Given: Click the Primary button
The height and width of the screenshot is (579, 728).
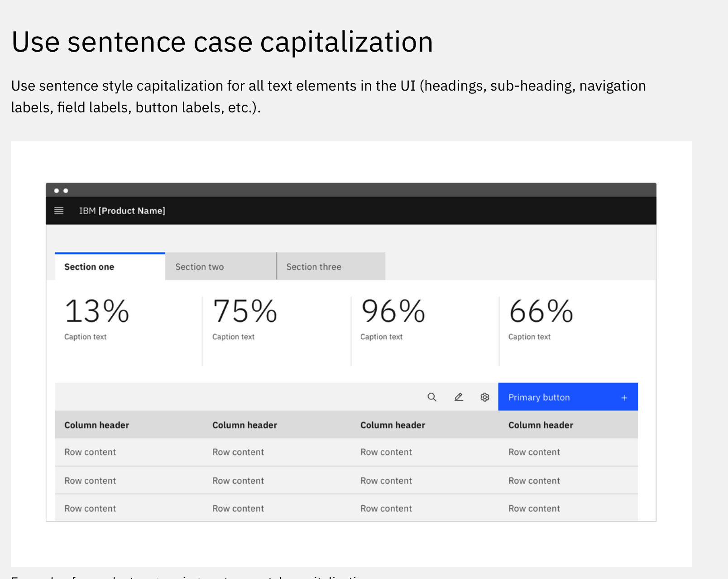Looking at the screenshot, I should (538, 397).
